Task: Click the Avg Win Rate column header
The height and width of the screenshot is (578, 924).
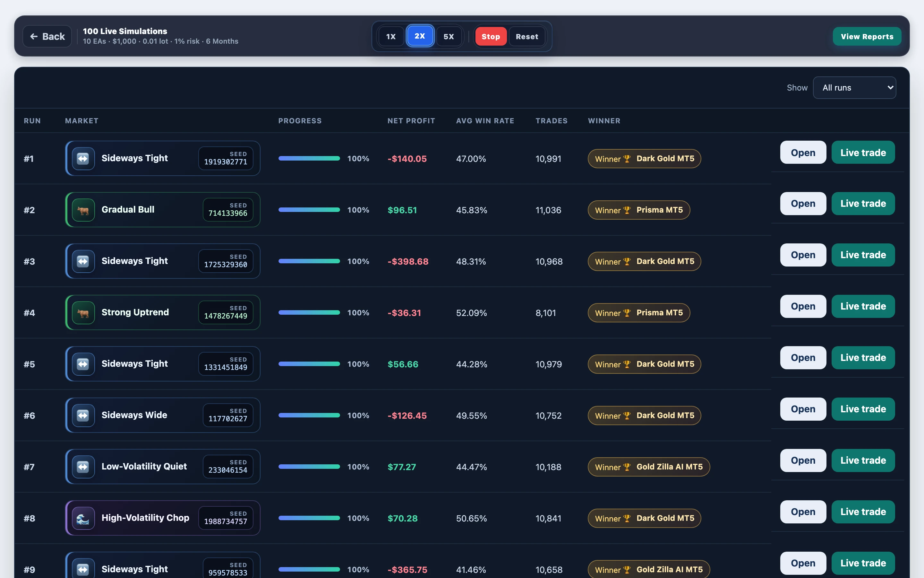Action: (x=485, y=121)
